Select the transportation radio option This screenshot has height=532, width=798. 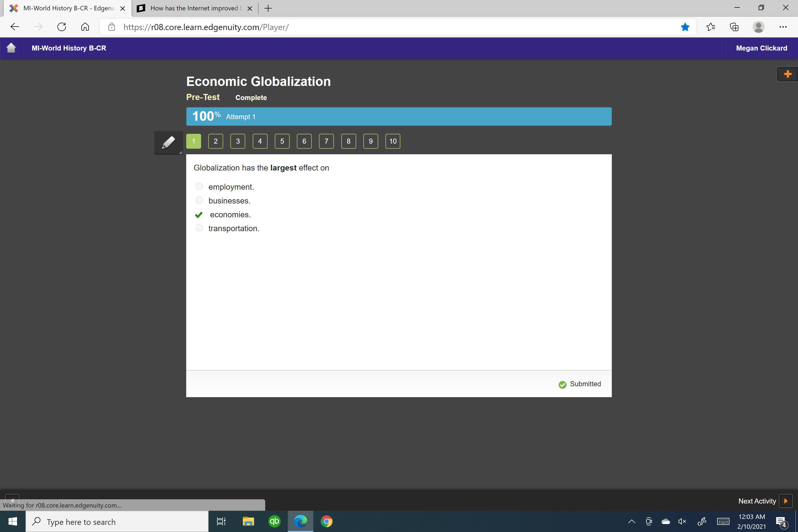[199, 228]
